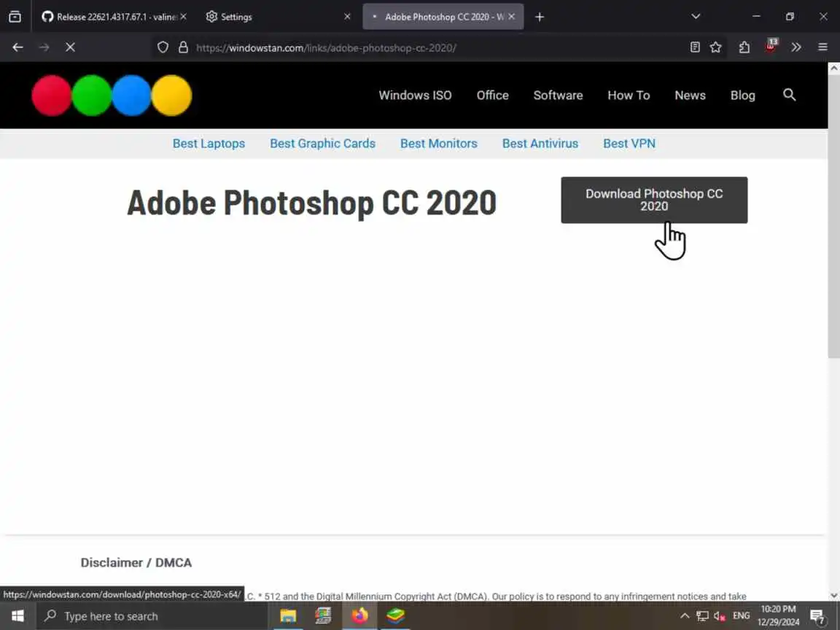Click the ENG language indicator

click(742, 616)
